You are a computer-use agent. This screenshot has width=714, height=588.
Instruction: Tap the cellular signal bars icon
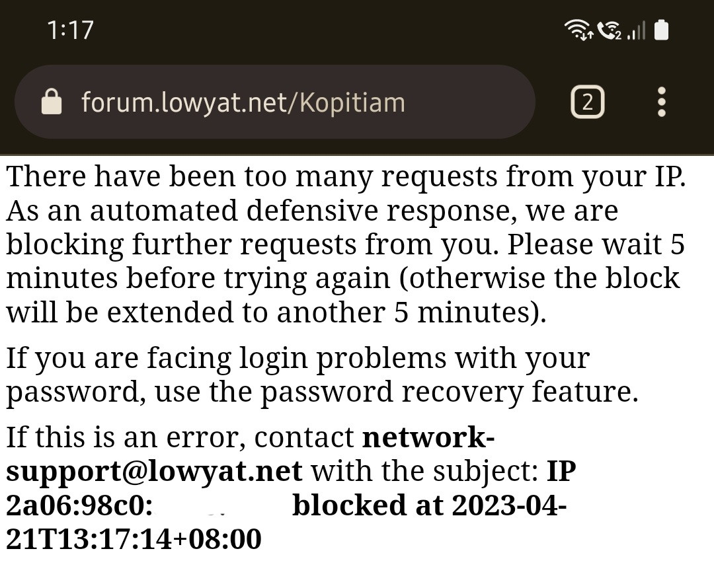(x=636, y=30)
